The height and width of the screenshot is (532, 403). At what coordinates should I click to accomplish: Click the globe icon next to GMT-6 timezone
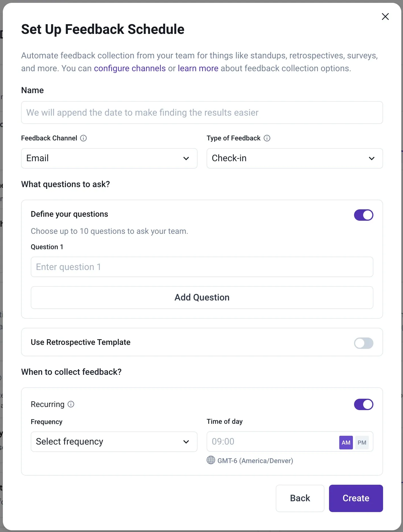(x=211, y=461)
